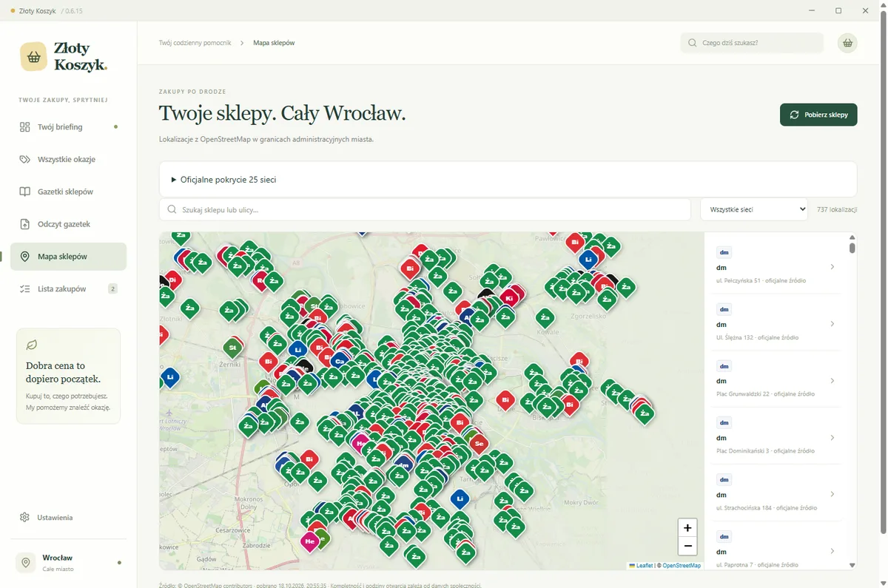
Task: Click the store list scrollbar thumb
Action: click(x=852, y=249)
